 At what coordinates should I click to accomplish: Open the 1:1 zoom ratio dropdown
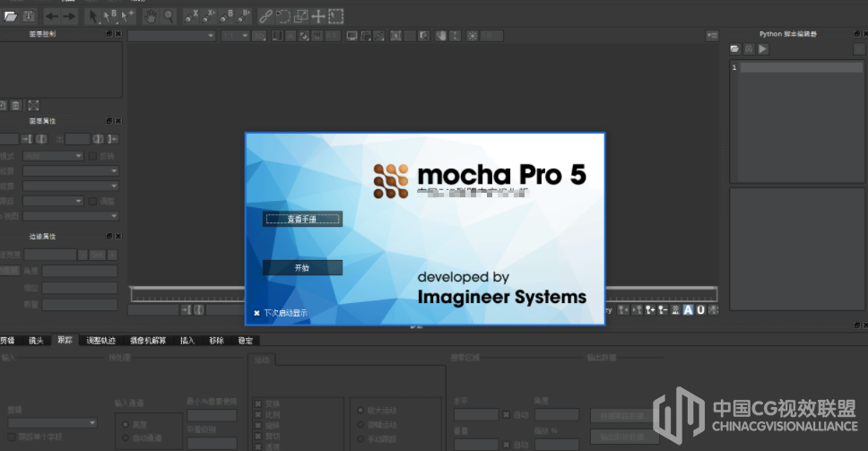235,36
